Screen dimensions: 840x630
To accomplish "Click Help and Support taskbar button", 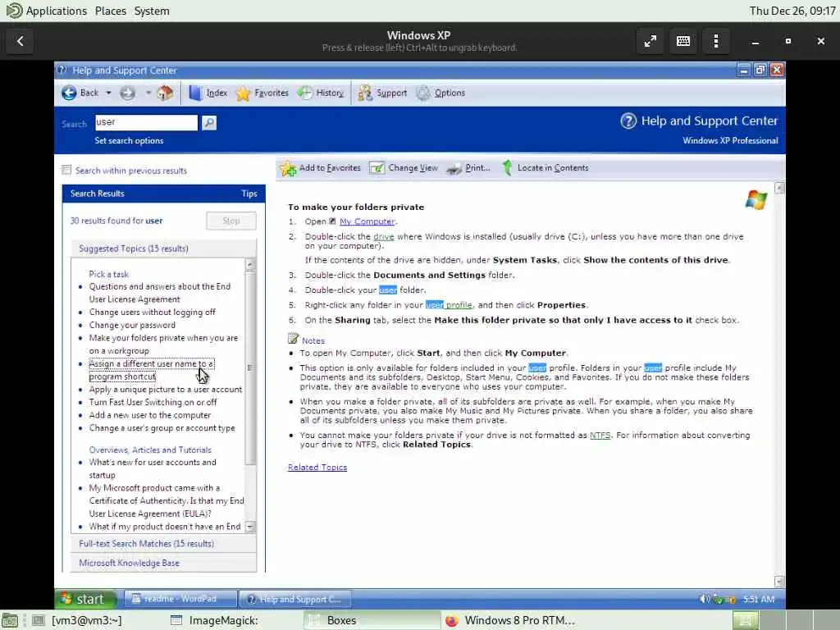I will pos(295,598).
